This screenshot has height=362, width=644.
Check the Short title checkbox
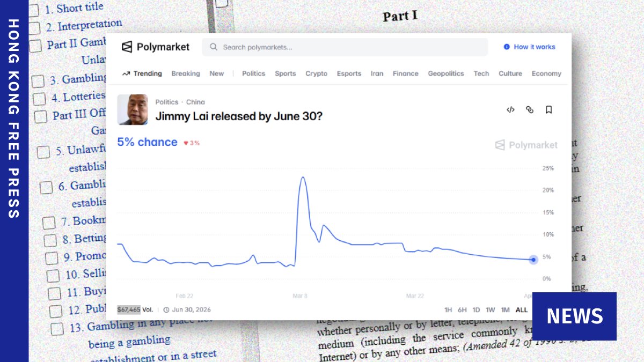33,11
